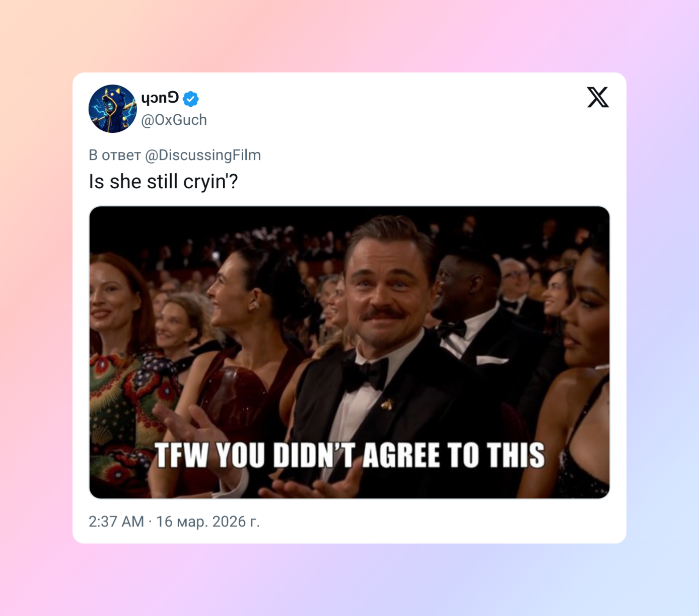Click the 'В ответ' reply label
The image size is (699, 616).
pos(115,155)
